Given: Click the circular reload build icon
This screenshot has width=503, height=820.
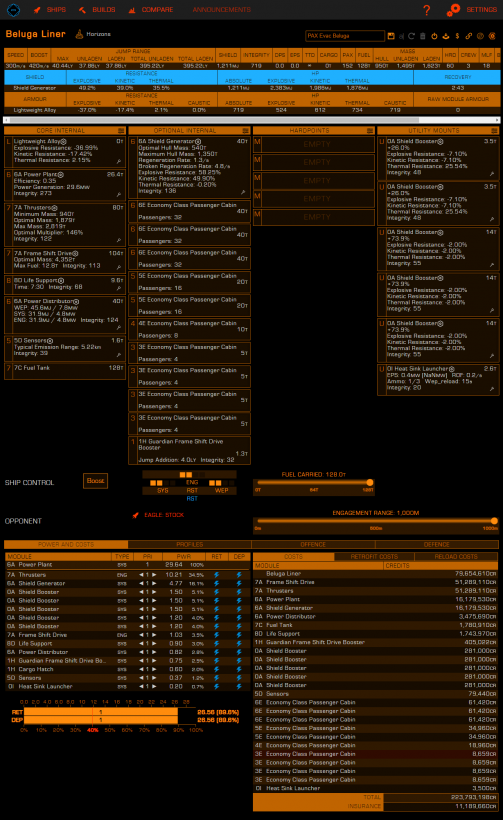Looking at the screenshot, I should pyautogui.click(x=411, y=36).
